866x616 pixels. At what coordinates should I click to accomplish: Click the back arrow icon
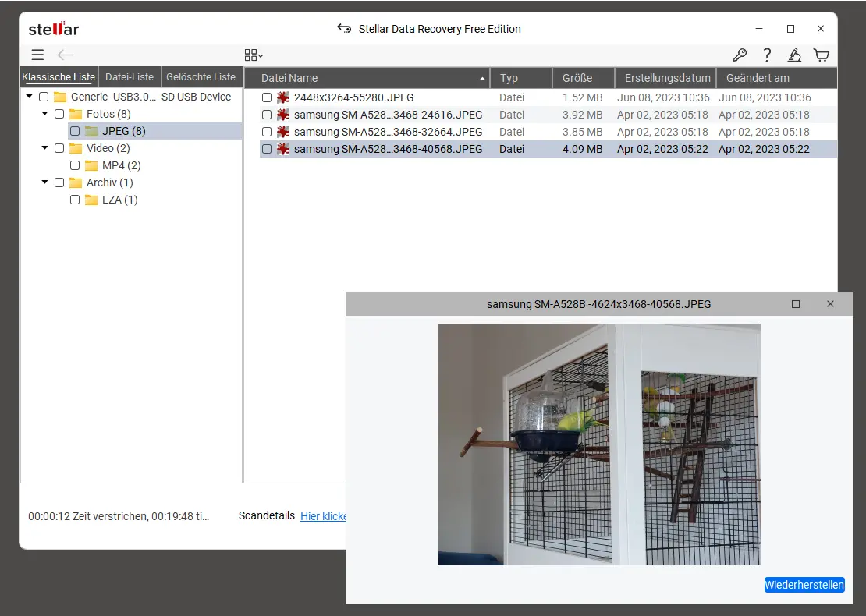tap(66, 55)
